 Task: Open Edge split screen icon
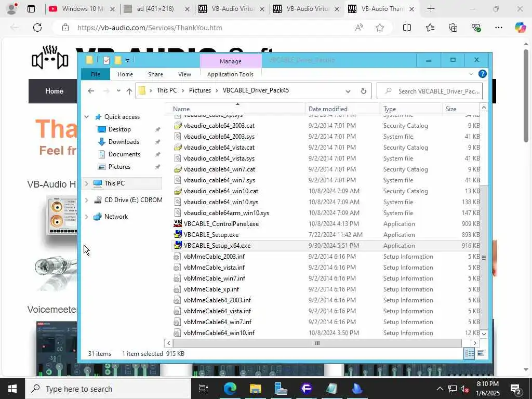407,28
